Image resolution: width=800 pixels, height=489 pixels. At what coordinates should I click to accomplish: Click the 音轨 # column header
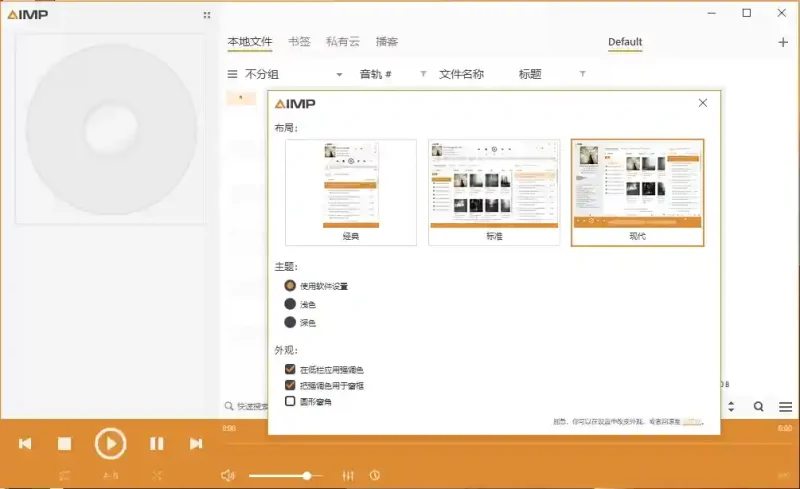coord(376,74)
